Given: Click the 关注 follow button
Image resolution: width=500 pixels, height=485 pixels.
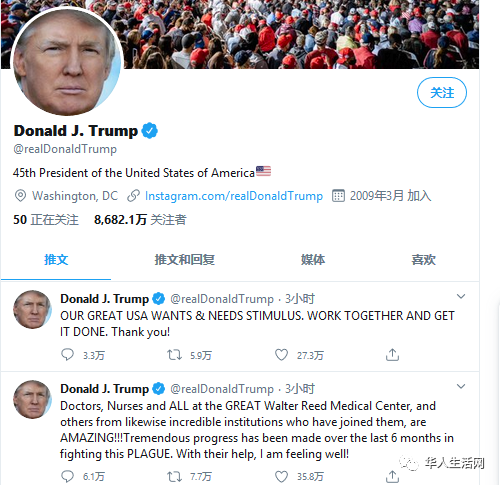Looking at the screenshot, I should tap(442, 92).
